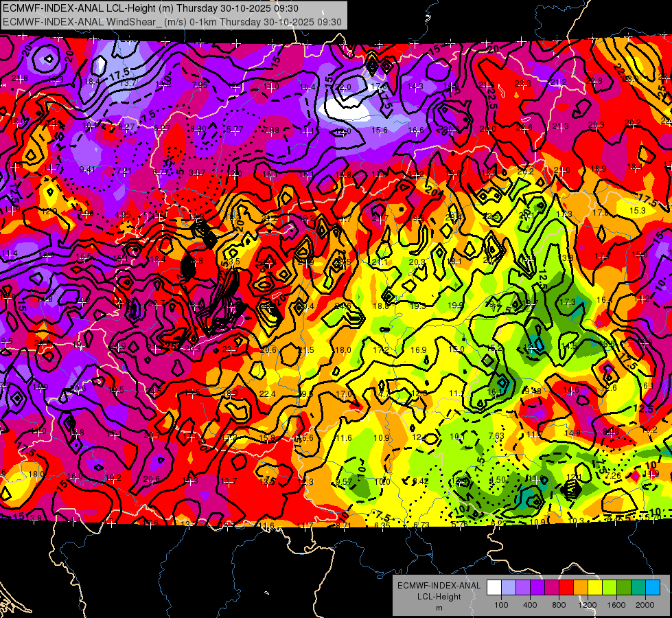The height and width of the screenshot is (618, 672).
Task: Click the wind shear value 5.77
Action: click(235, 129)
